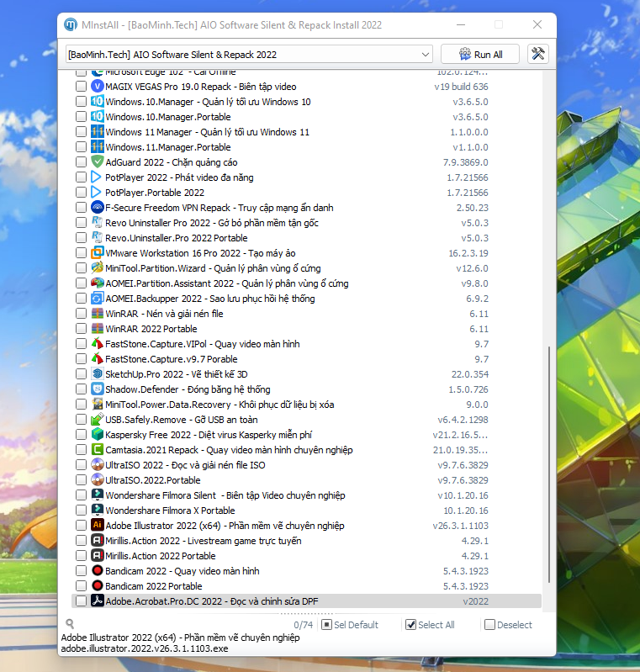Check the Adobe.Acrobat.Pro.DC 2022 checkbox

click(81, 601)
